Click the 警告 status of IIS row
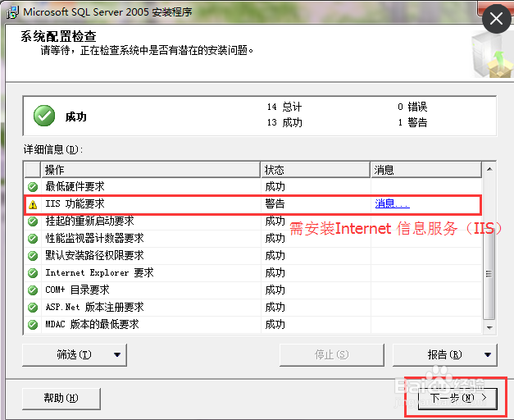The height and width of the screenshot is (420, 514). coord(275,203)
